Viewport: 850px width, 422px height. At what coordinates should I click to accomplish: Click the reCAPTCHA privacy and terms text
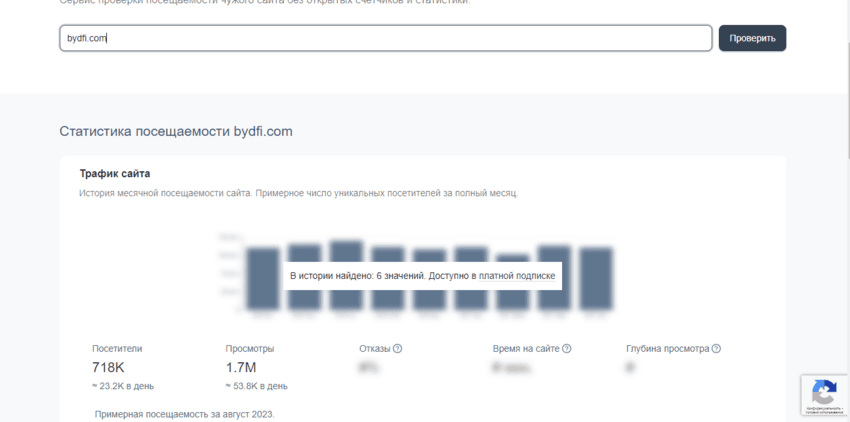[823, 409]
